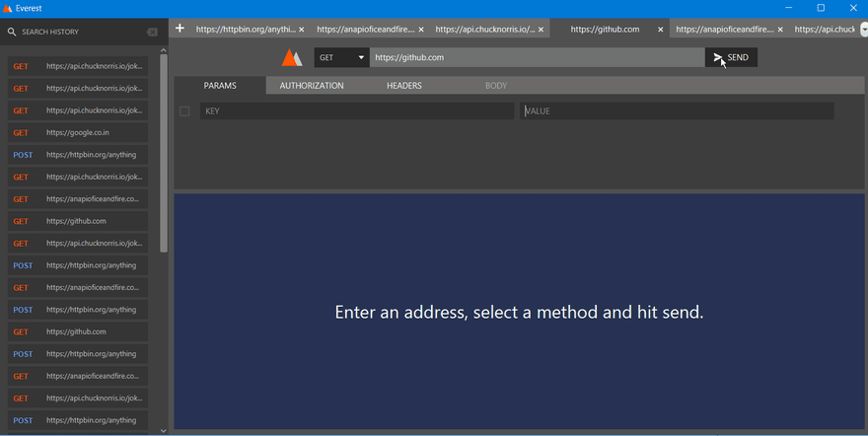Click the history list scrollbar thumb

(x=164, y=153)
